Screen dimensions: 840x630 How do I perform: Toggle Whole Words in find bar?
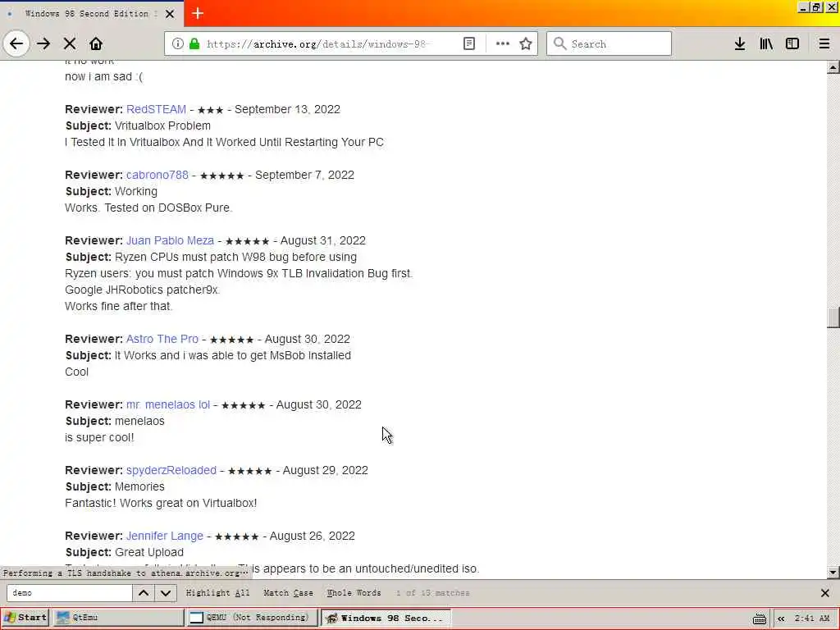click(x=354, y=593)
